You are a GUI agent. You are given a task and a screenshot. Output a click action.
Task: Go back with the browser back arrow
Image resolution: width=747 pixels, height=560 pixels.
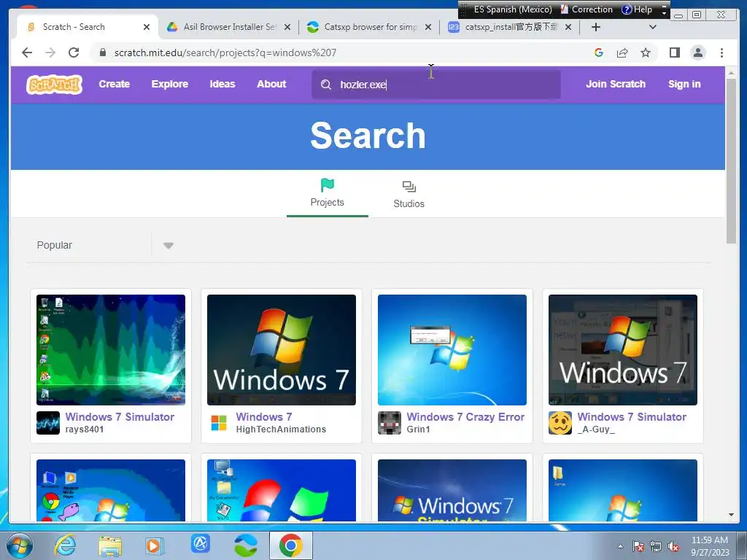(27, 52)
